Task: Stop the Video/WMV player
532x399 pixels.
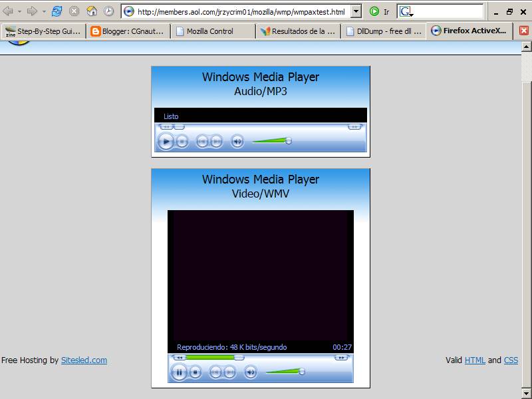Action: 196,372
